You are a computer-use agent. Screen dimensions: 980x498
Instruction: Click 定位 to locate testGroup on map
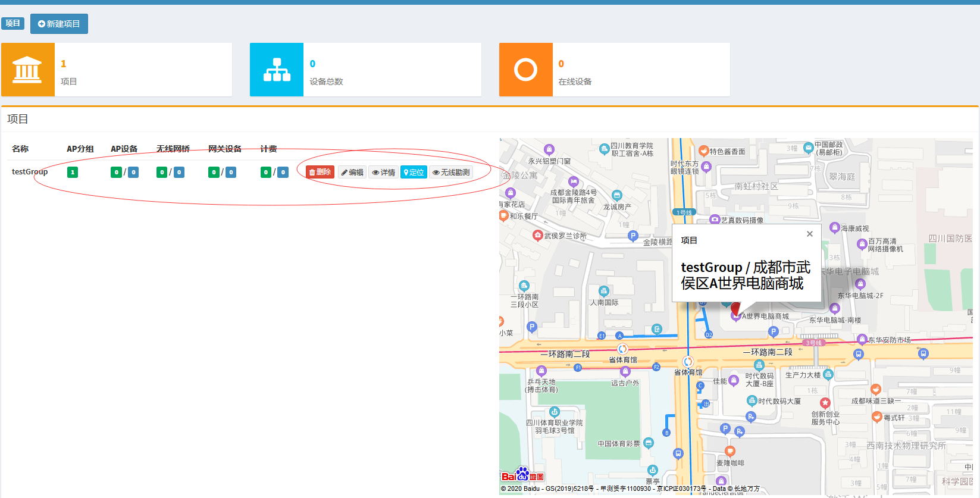click(x=414, y=172)
